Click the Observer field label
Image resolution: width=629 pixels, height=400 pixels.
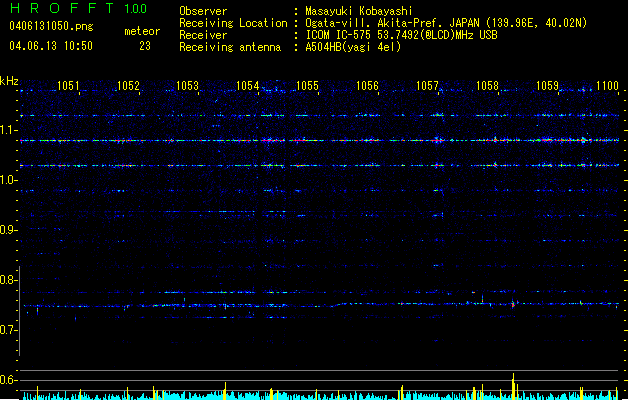(203, 11)
